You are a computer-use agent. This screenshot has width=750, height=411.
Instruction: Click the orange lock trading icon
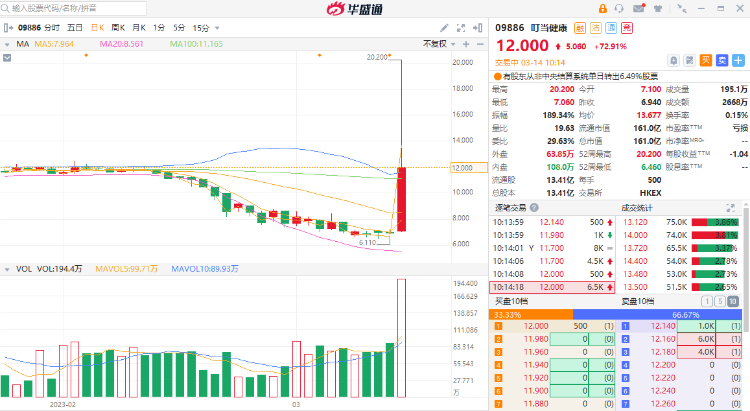603,9
